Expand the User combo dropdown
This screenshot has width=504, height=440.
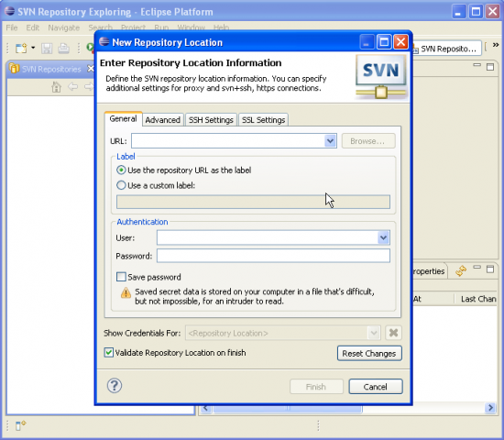(x=383, y=237)
